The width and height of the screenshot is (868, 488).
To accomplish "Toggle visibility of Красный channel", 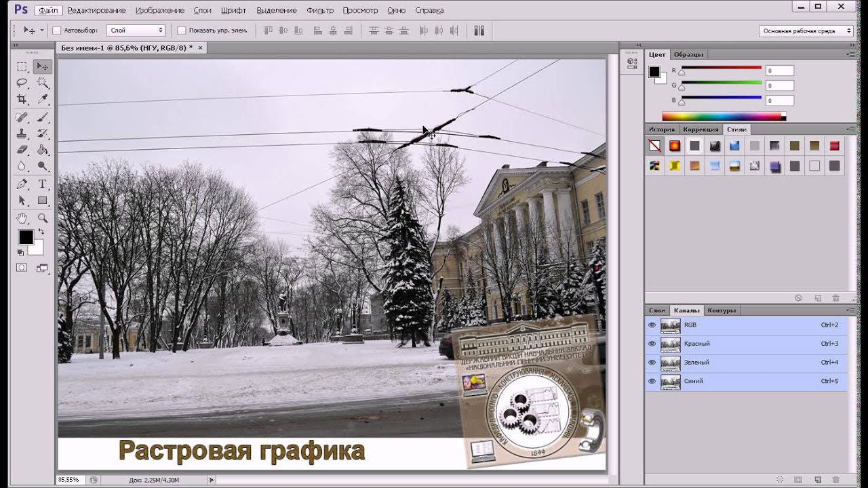I will [x=652, y=344].
